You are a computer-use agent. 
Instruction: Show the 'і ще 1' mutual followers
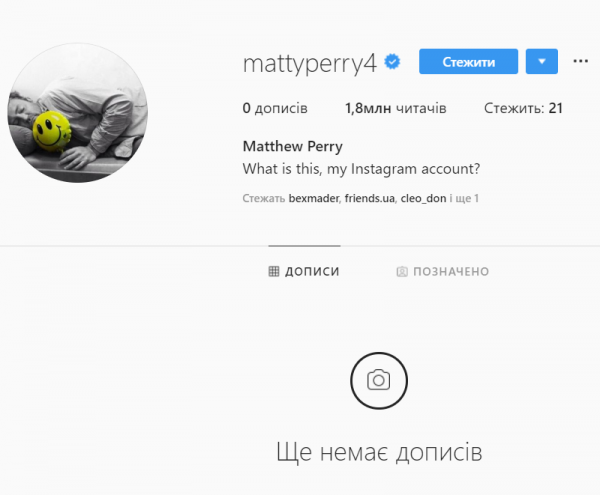point(464,198)
